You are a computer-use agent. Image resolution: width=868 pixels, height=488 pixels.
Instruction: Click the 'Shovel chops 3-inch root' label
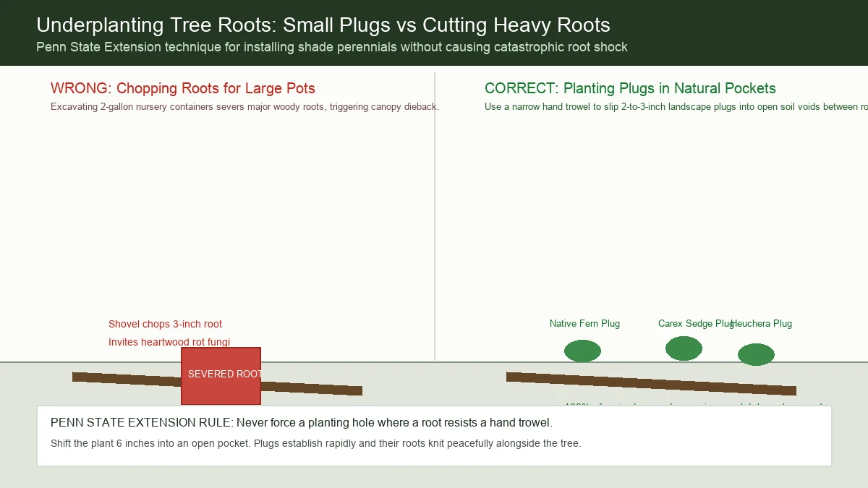166,324
